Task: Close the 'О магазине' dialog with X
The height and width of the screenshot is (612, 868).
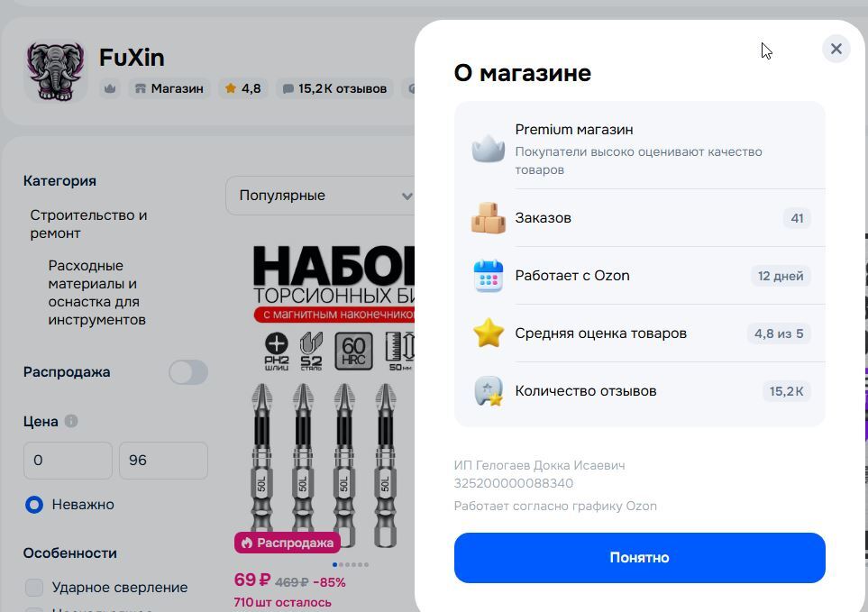Action: [836, 49]
